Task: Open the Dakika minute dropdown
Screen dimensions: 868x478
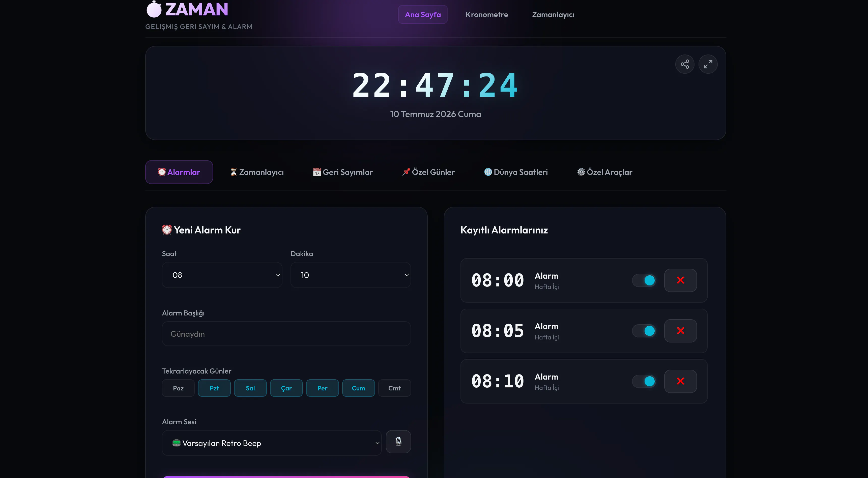Action: [x=351, y=275]
